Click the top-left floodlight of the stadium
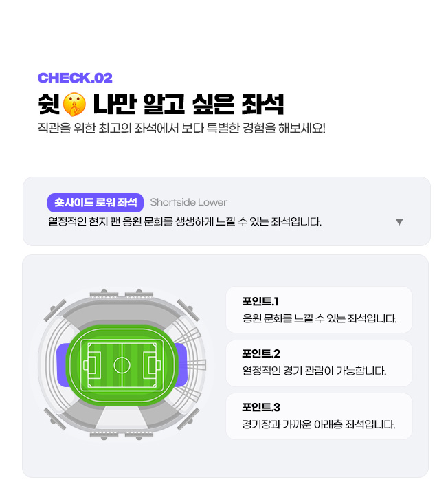Screen dimensions: 448x493 point(55,310)
